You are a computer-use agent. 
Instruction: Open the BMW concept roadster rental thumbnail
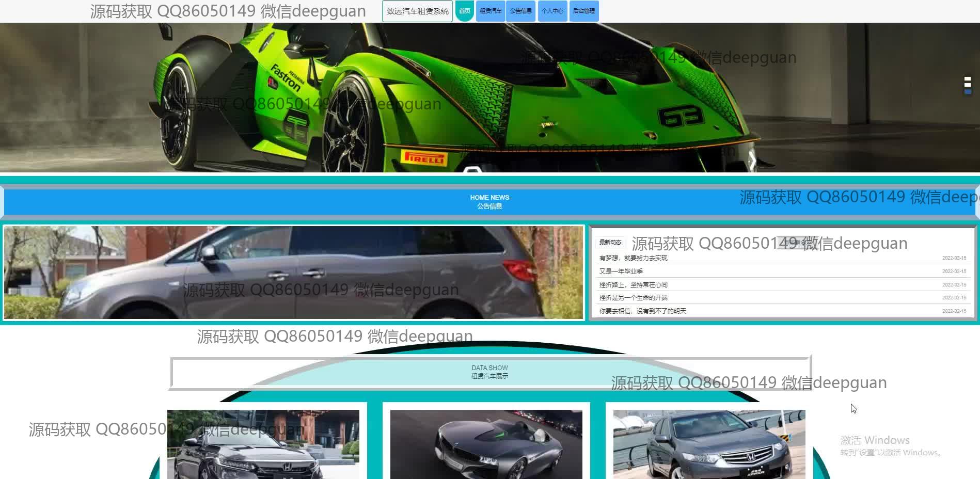point(486,444)
